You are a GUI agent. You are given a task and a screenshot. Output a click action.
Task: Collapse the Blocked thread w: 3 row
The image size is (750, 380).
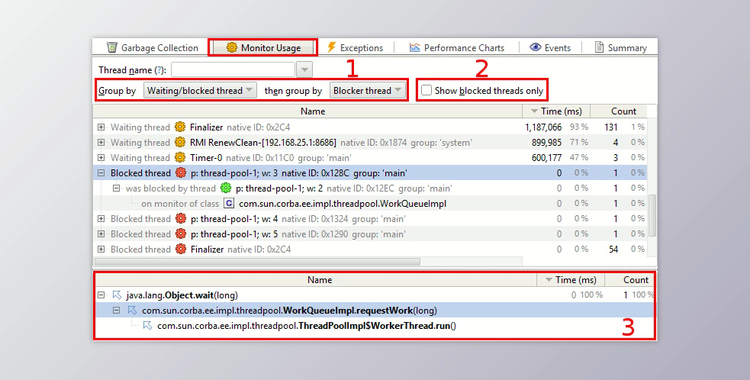(x=101, y=173)
